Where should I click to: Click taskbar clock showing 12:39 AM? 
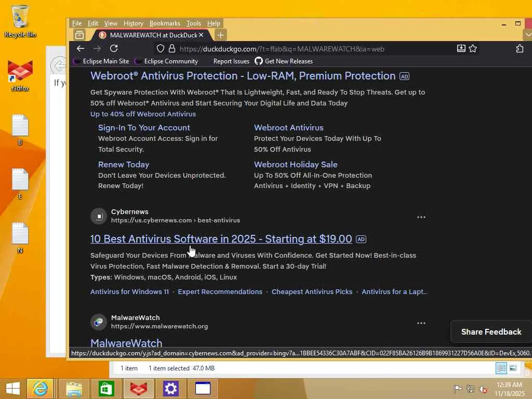pyautogui.click(x=509, y=389)
